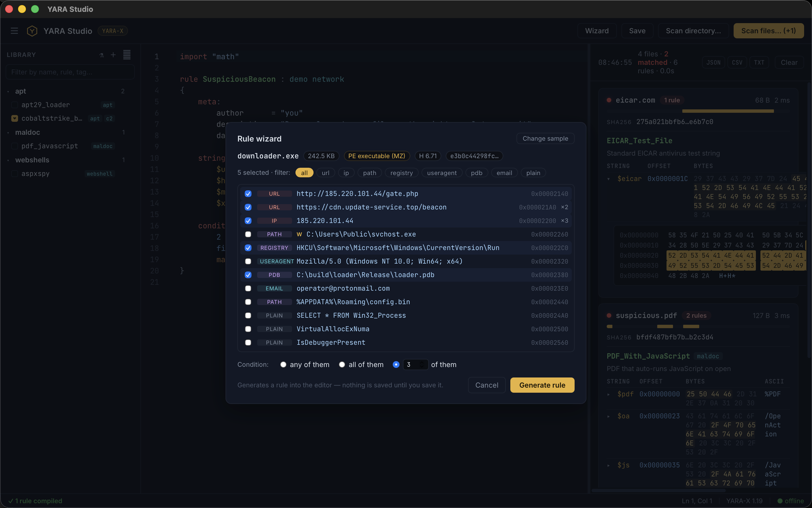Check the IsDebuggerPresent checkbox

click(248, 342)
